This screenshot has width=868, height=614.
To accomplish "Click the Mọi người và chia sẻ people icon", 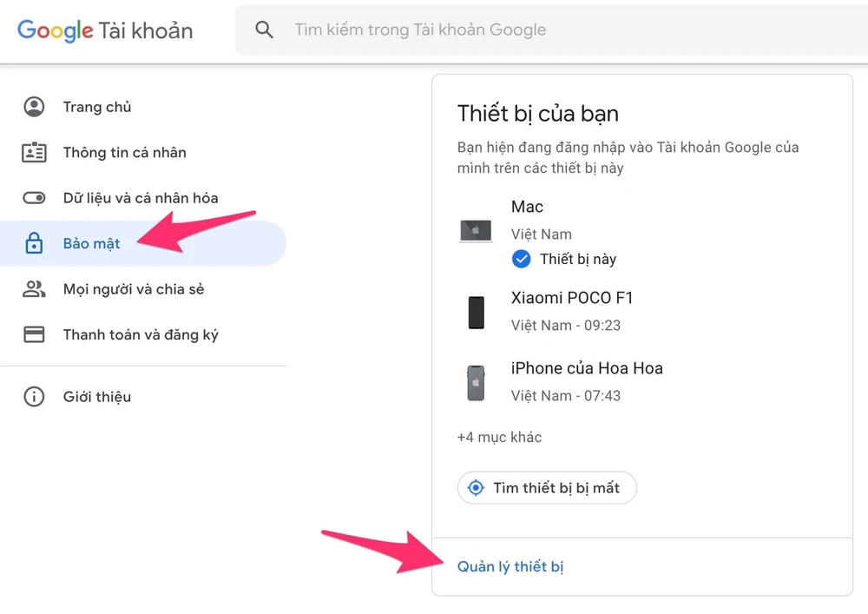I will (x=34, y=289).
